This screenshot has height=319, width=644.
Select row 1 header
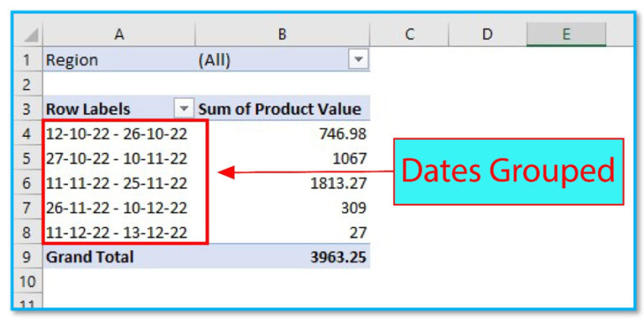click(27, 60)
